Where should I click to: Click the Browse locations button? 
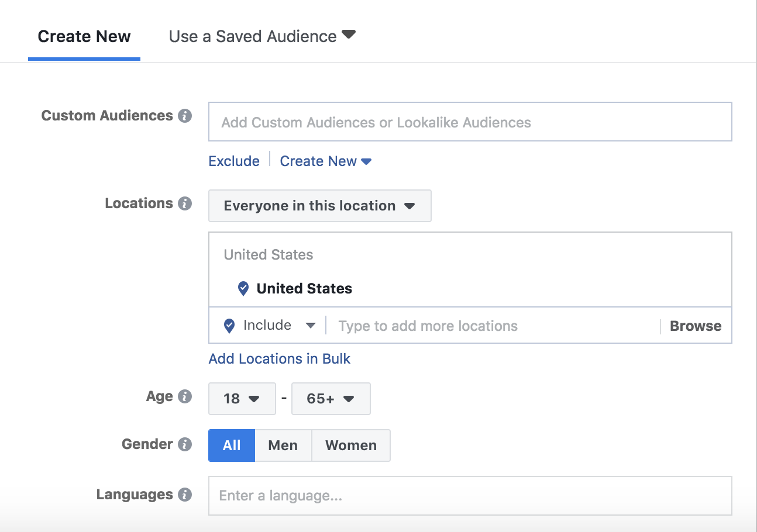[696, 326]
